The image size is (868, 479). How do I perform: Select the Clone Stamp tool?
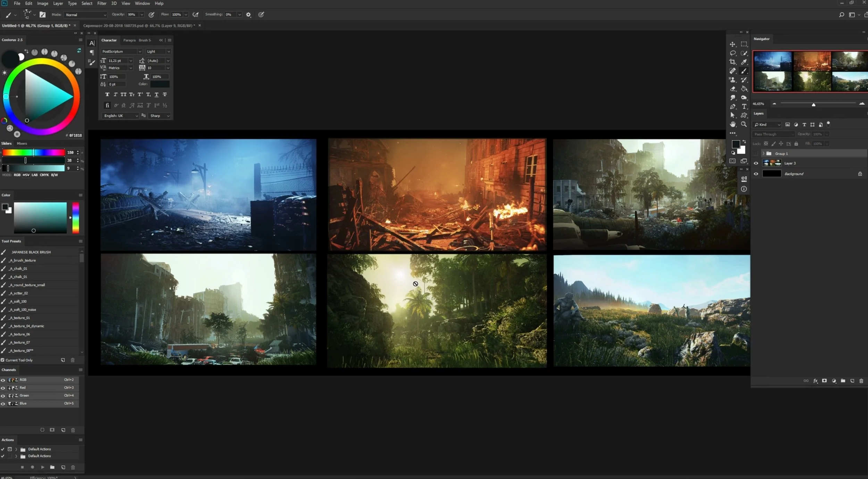[x=733, y=80]
